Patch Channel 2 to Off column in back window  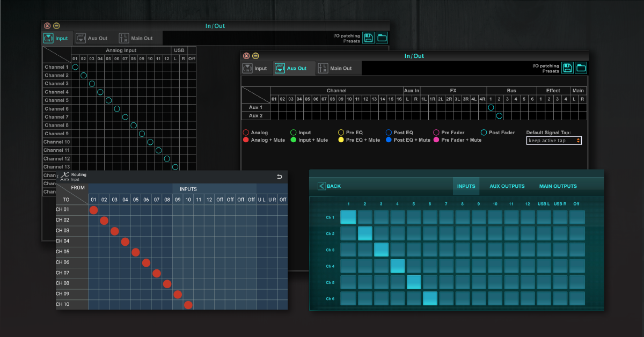pyautogui.click(x=192, y=75)
